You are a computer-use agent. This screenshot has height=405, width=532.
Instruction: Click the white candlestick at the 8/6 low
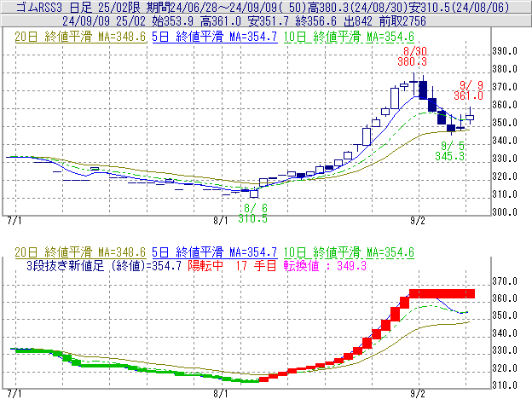(x=254, y=194)
